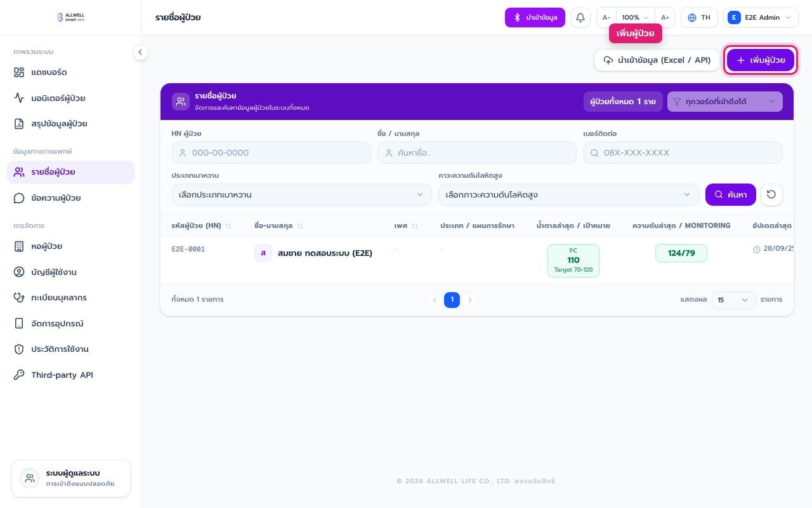Viewport: 812px width, 508px height.
Task: Click the reset filters refresh icon
Action: tap(771, 195)
